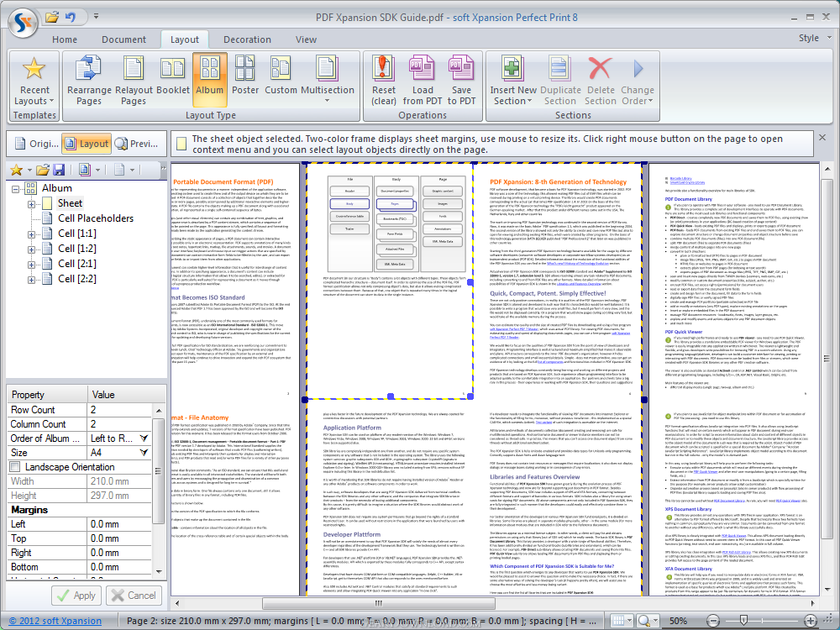Choose the Album layout type
Image resolution: width=840 pixels, height=630 pixels.
tap(209, 81)
